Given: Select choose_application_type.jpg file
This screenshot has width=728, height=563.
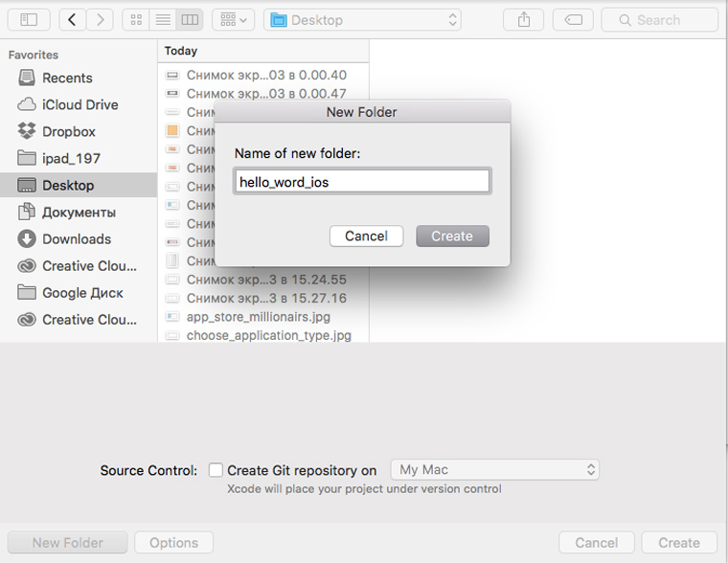Looking at the screenshot, I should (x=263, y=335).
